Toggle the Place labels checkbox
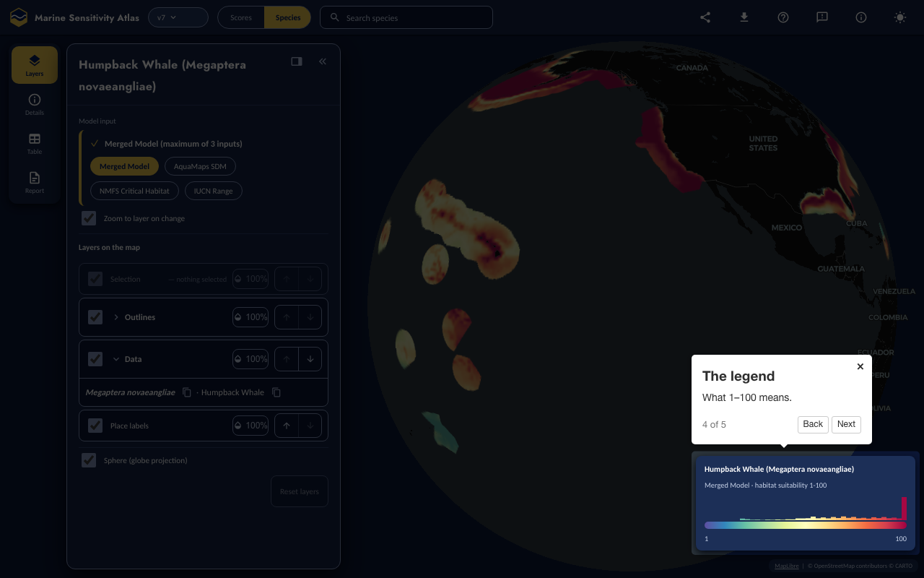Image resolution: width=924 pixels, height=578 pixels. pos(95,426)
